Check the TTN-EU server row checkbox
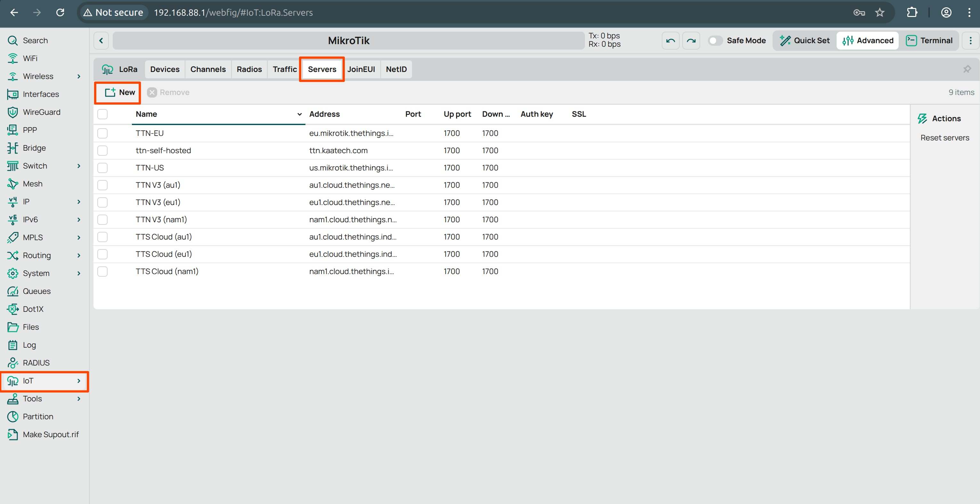The height and width of the screenshot is (504, 980). coord(102,133)
